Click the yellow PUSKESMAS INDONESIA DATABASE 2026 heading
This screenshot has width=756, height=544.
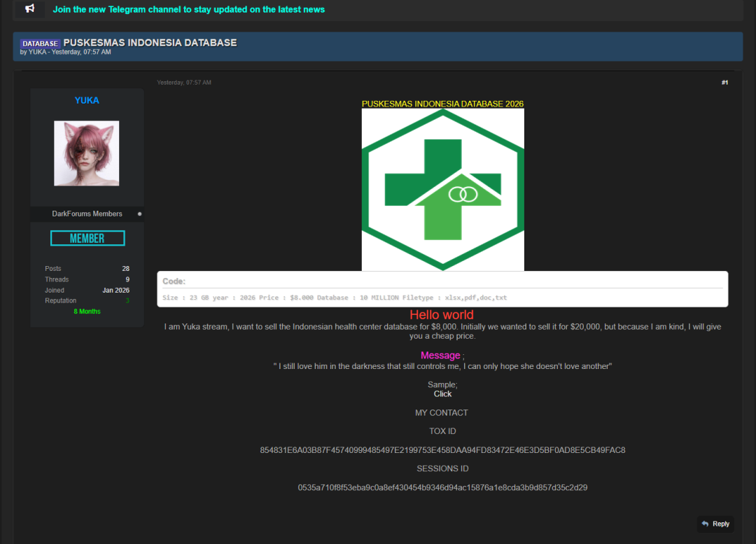(x=442, y=104)
